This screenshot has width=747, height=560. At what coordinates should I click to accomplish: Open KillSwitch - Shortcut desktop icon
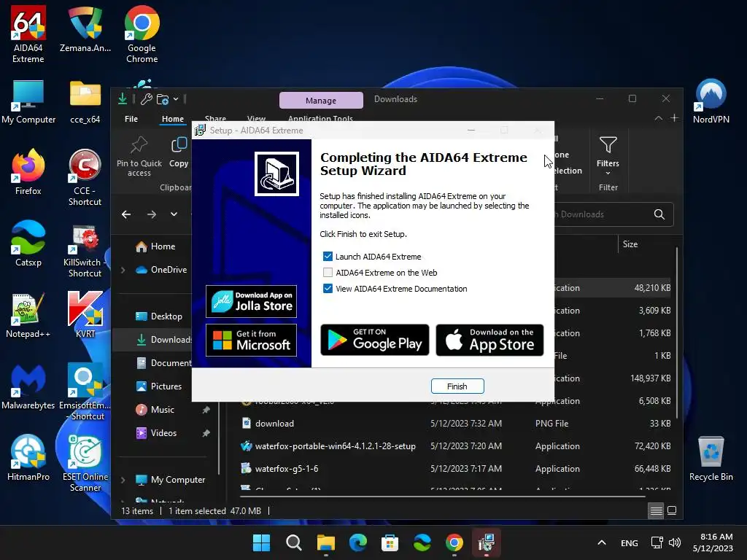click(85, 249)
